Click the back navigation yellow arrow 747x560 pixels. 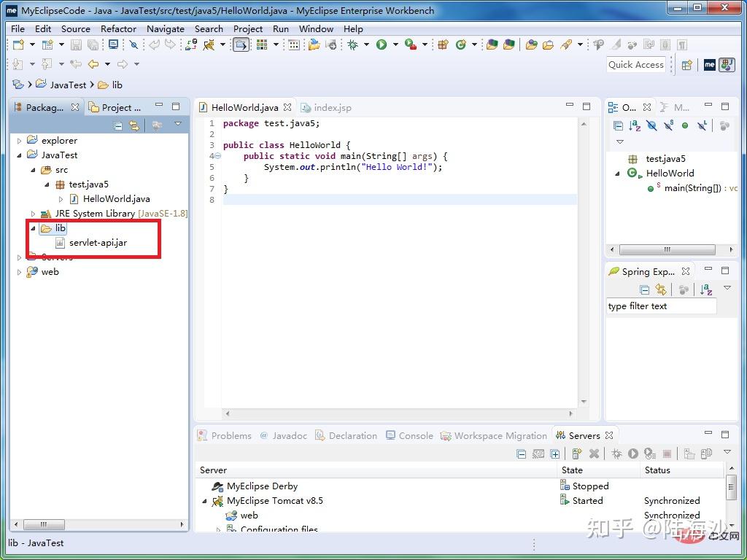93,64
